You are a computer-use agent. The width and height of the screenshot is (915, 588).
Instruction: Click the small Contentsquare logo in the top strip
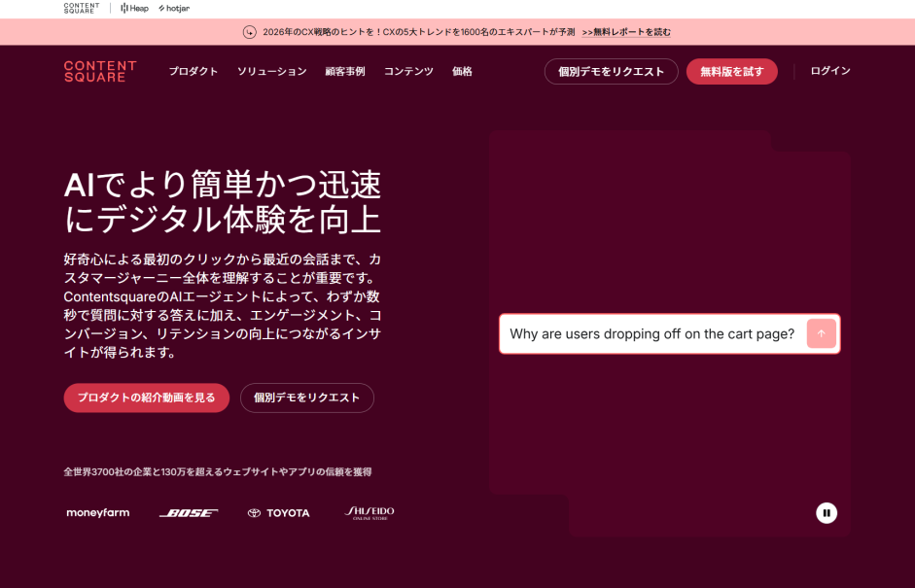click(81, 8)
